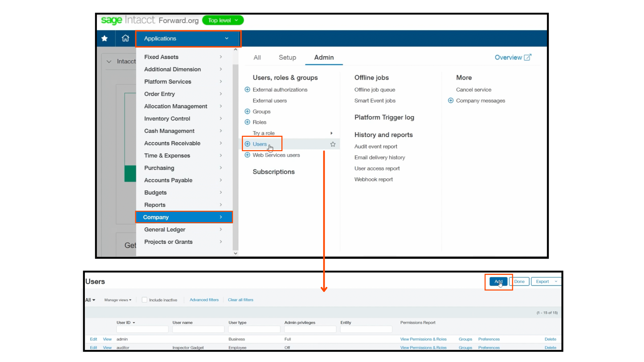Toggle Include inactive checkbox
This screenshot has height=362, width=644.
point(145,300)
